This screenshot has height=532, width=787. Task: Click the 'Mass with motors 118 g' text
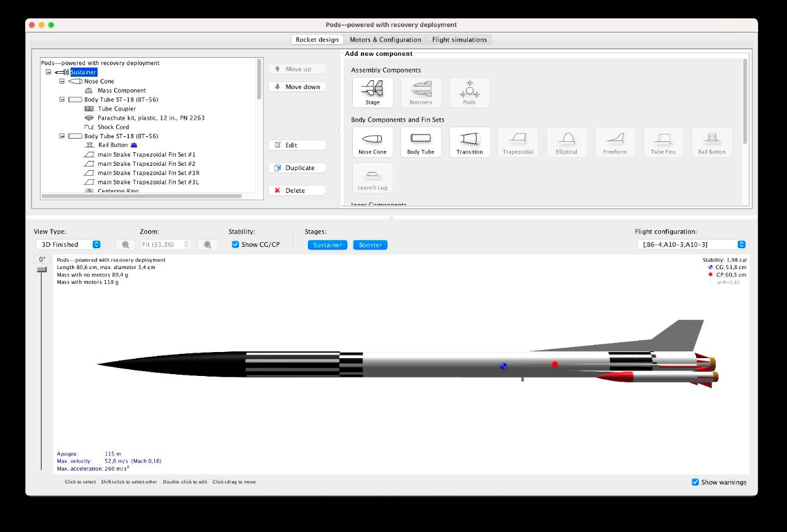tap(88, 282)
